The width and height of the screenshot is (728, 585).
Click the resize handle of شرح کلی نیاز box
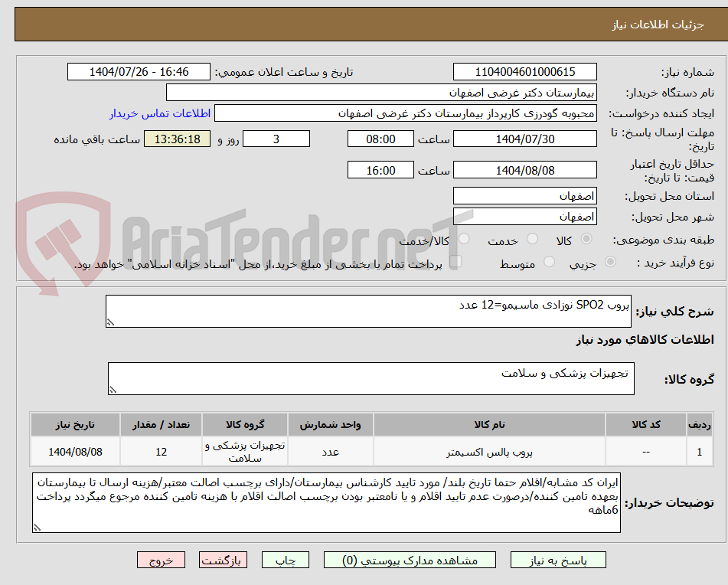(110, 322)
